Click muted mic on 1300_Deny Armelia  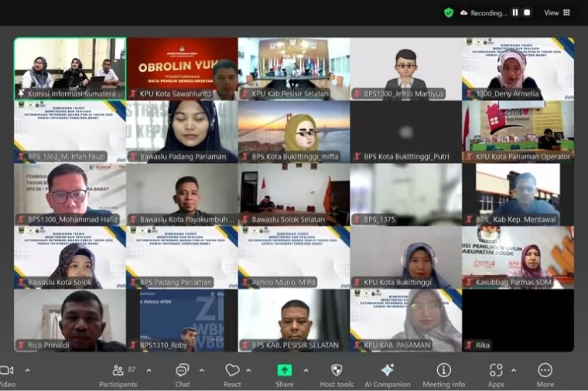469,93
